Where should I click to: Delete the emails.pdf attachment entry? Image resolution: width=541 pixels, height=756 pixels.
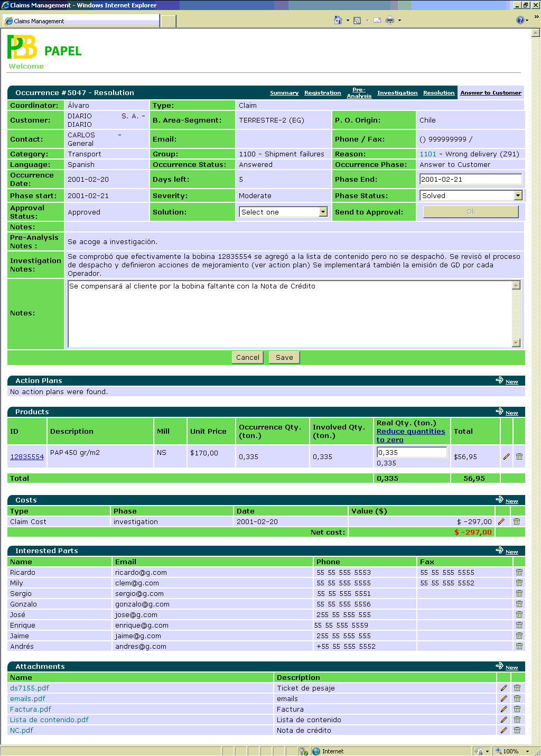coord(517,698)
